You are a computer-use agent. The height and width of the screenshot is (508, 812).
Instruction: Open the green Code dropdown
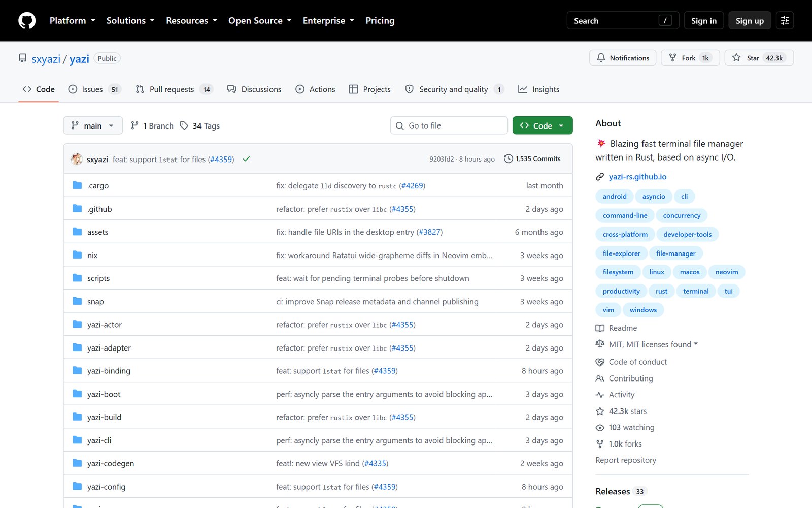click(543, 125)
